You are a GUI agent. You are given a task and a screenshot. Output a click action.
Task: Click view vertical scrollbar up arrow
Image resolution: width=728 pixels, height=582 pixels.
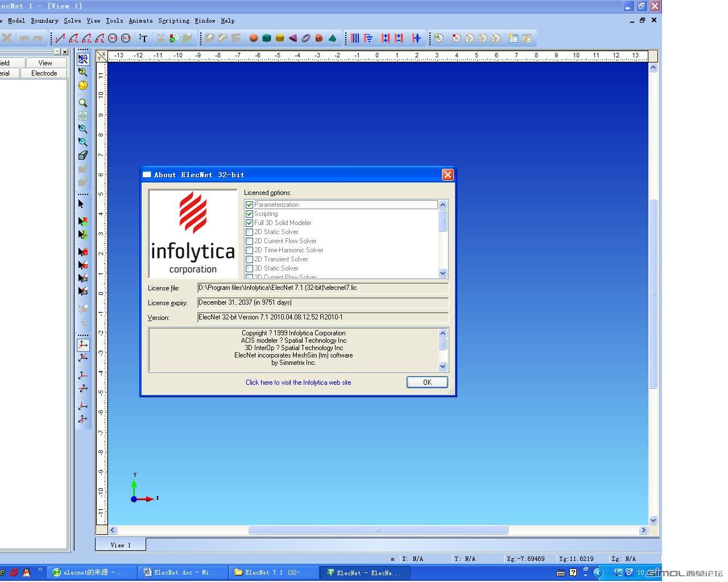653,68
